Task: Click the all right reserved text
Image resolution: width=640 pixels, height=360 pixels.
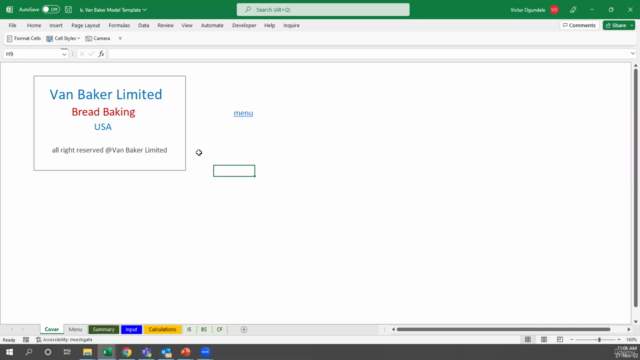Action: pos(109,150)
